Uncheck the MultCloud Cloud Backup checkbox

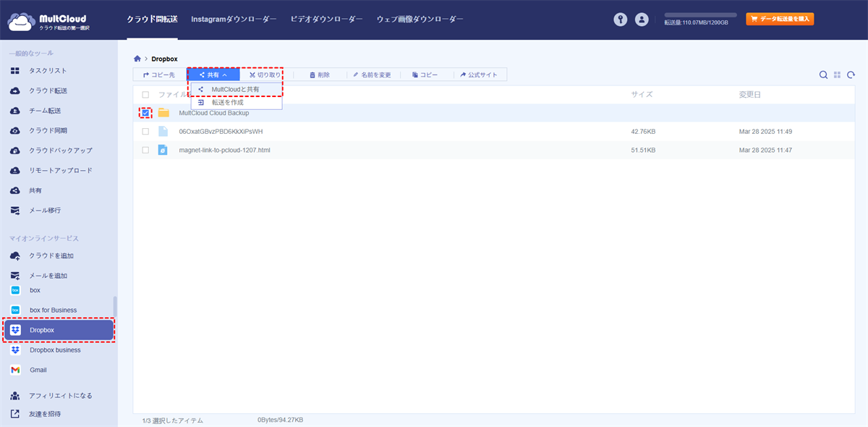[145, 113]
